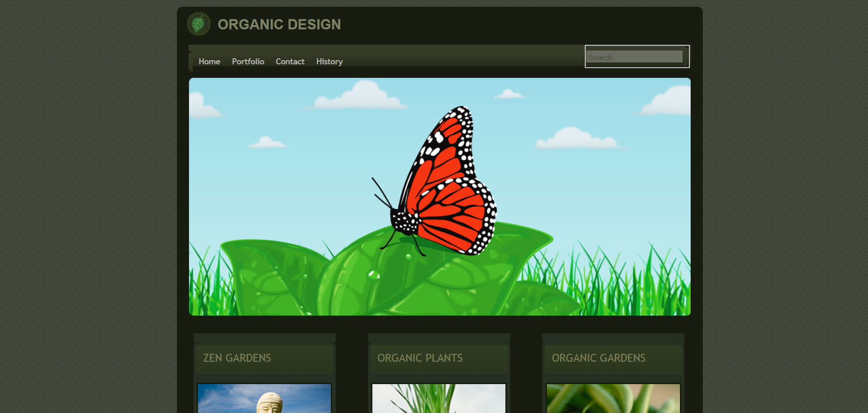Focus the Search input field
Viewport: 868px width, 413px height.
tap(634, 57)
